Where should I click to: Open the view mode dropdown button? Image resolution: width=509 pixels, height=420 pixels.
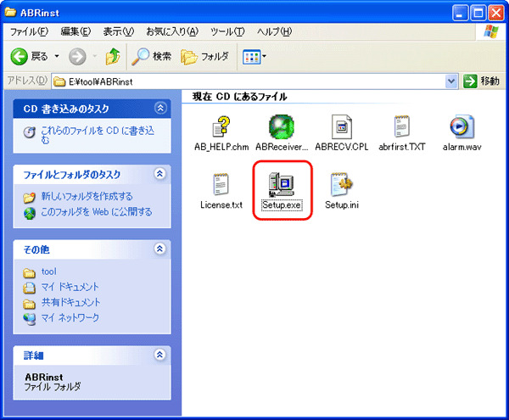(x=254, y=57)
